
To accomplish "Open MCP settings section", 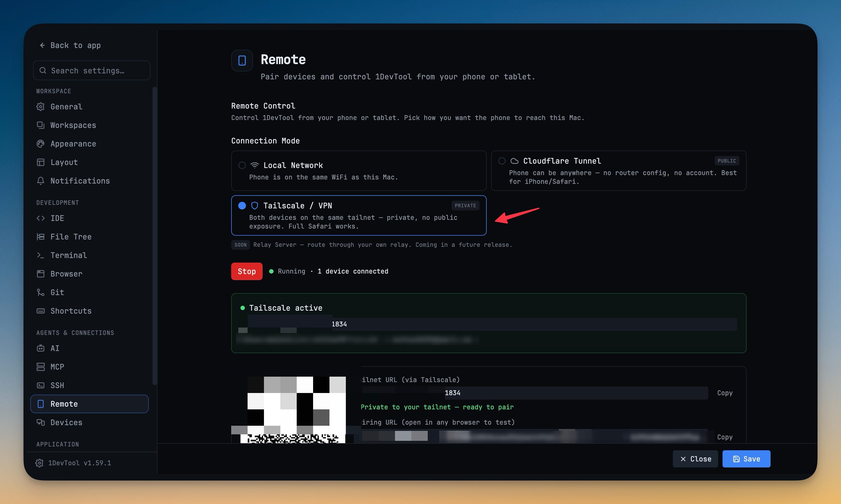I will click(90, 367).
